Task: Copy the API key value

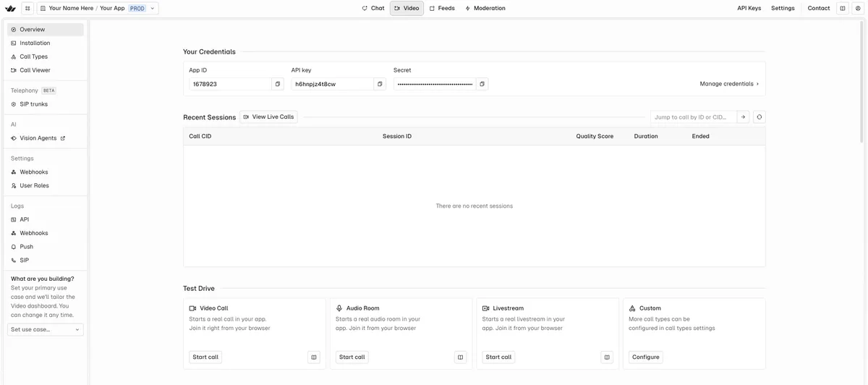Action: (x=380, y=84)
